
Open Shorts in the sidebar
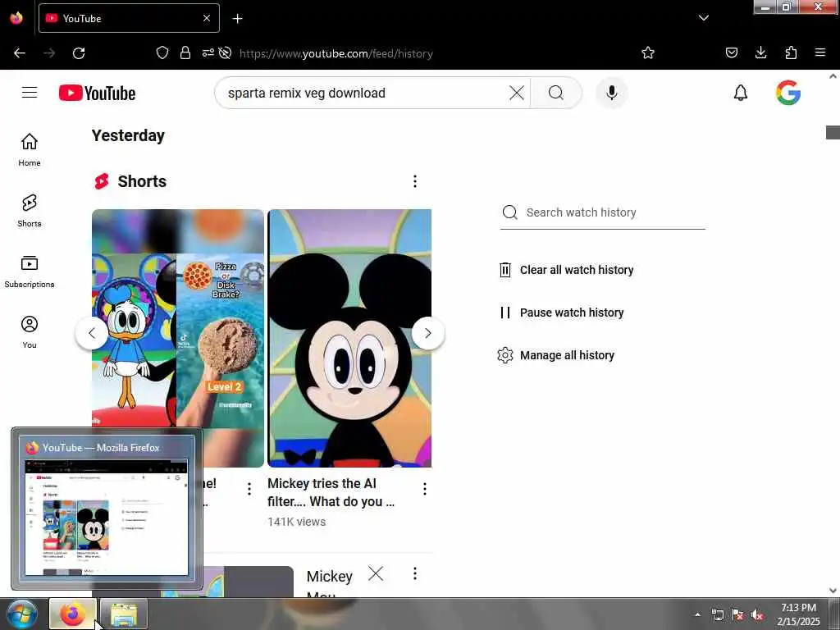[x=30, y=211]
